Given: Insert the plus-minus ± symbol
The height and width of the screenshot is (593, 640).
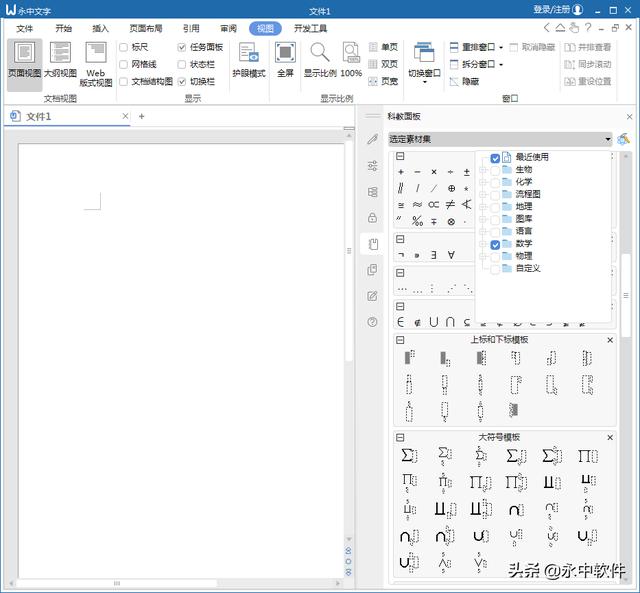Looking at the screenshot, I should [467, 172].
